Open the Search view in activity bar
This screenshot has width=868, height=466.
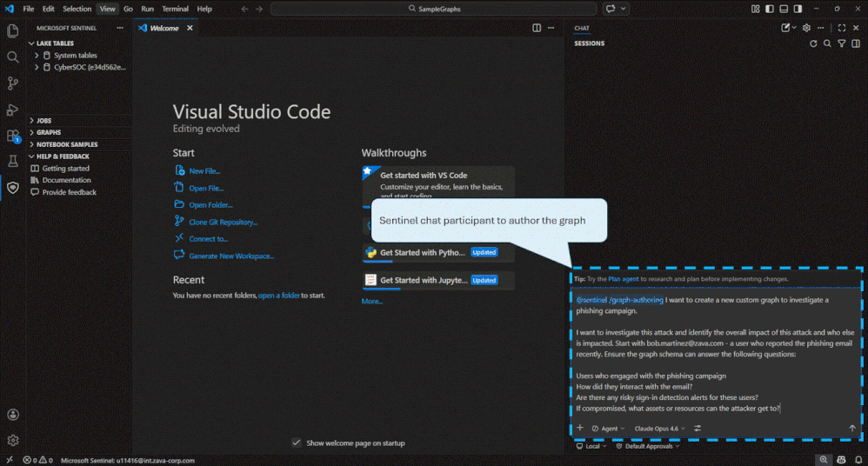[x=12, y=57]
